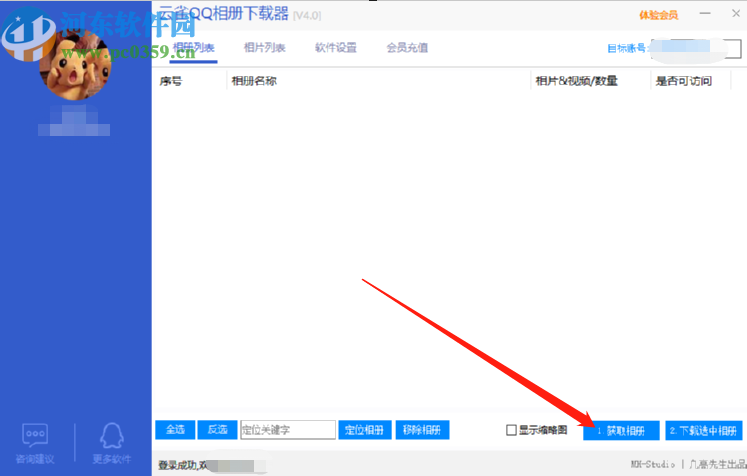Switch to the 相册列表 tab
Image resolution: width=747 pixels, height=476 pixels.
[193, 48]
